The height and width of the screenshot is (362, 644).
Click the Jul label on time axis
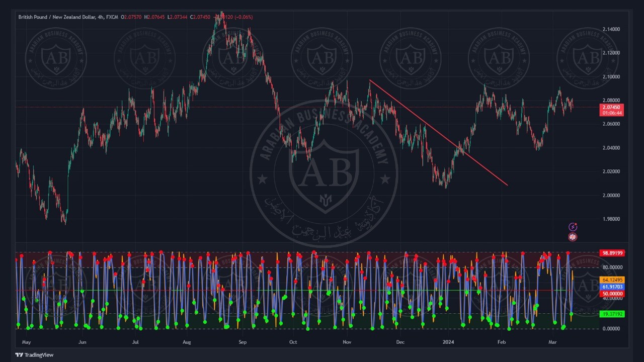click(x=135, y=342)
